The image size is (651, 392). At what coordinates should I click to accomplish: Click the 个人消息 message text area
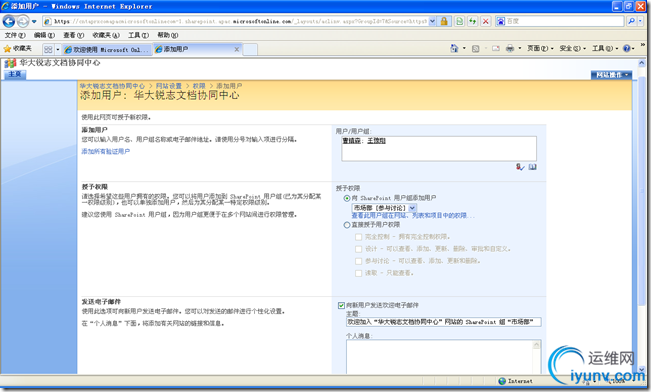coord(439,357)
